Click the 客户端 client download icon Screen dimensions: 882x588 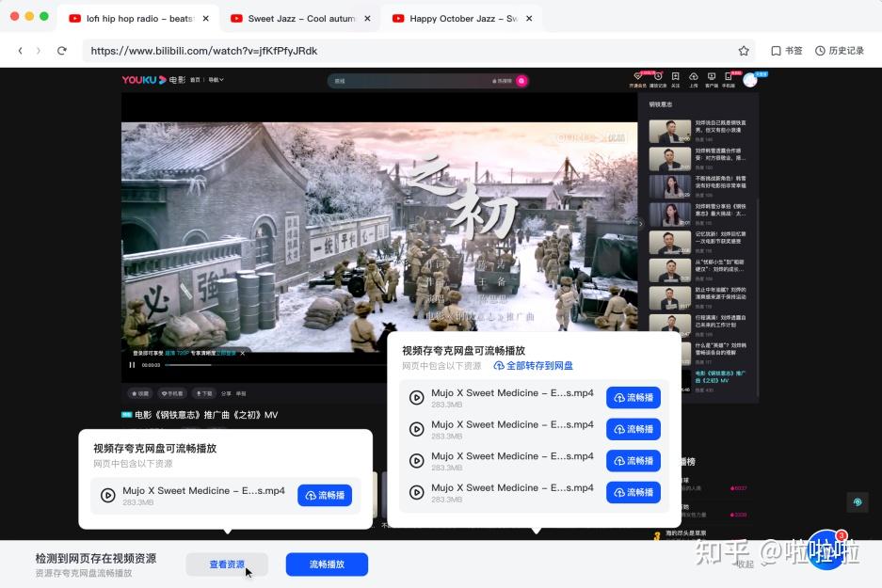(711, 77)
